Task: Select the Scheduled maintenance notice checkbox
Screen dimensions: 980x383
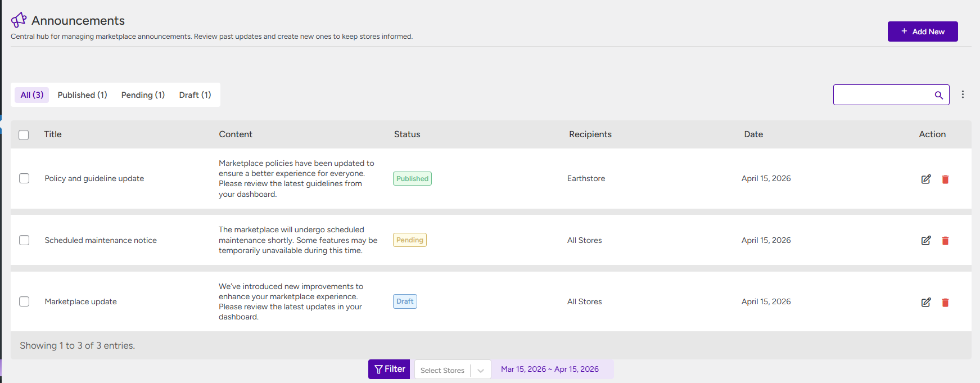Action: pos(24,240)
